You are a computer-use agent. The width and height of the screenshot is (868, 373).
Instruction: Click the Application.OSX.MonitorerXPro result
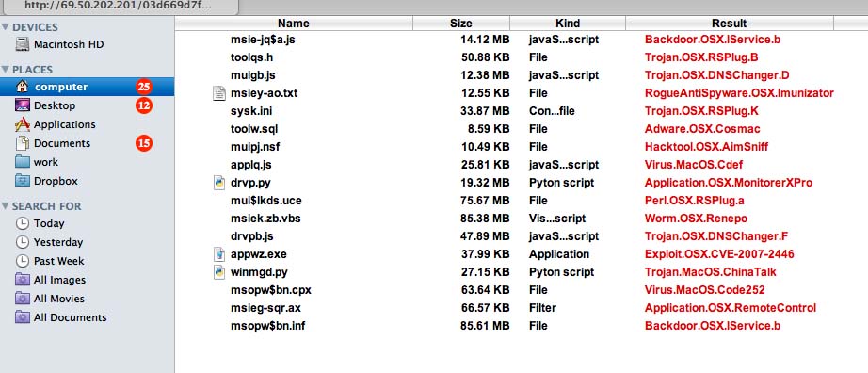[729, 183]
